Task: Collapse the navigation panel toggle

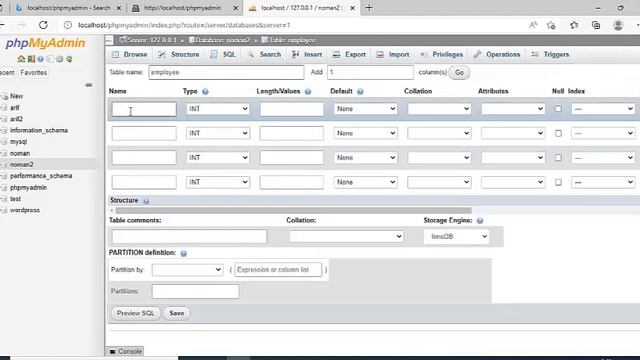Action: pos(109,40)
